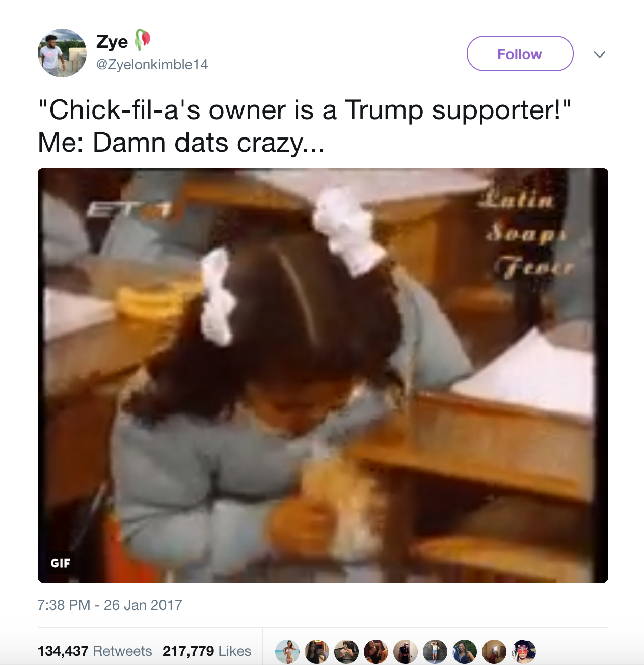Viewport: 644px width, 665px height.
Task: Play the Latin Soaps Fever GIF
Action: click(x=323, y=375)
